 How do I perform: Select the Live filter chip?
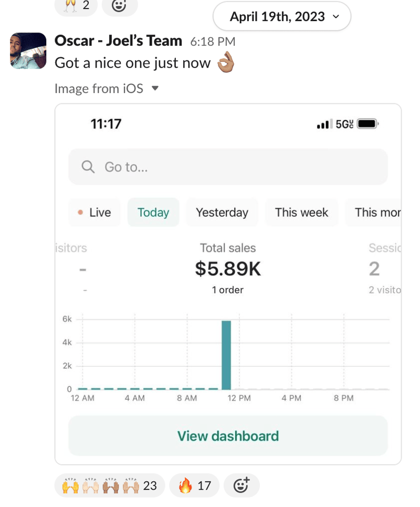pos(94,213)
